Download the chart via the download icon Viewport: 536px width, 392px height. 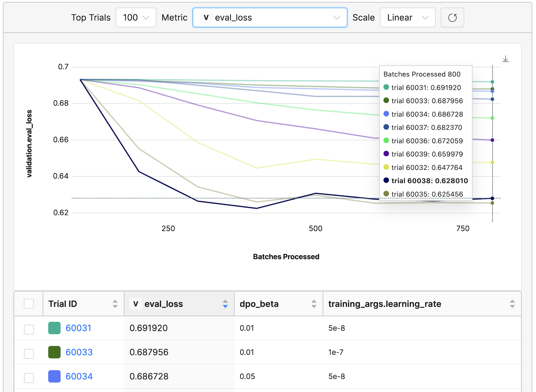[x=506, y=58]
